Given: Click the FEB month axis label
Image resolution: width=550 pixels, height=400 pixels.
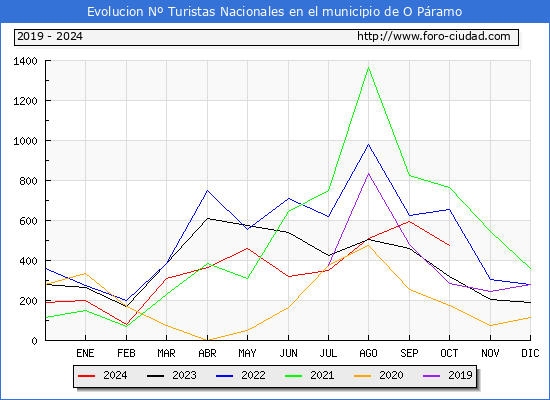Looking at the screenshot, I should click(x=126, y=353).
